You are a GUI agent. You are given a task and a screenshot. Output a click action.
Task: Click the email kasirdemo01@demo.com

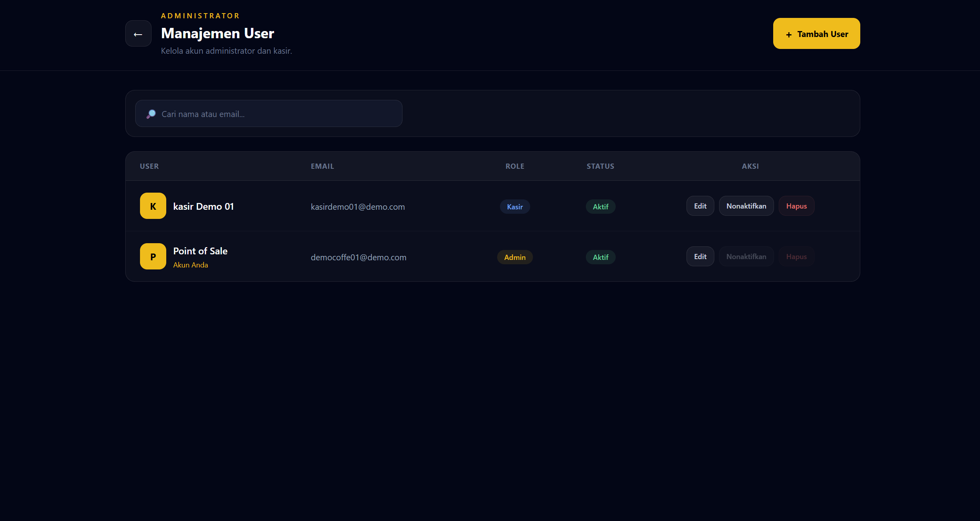[358, 207]
